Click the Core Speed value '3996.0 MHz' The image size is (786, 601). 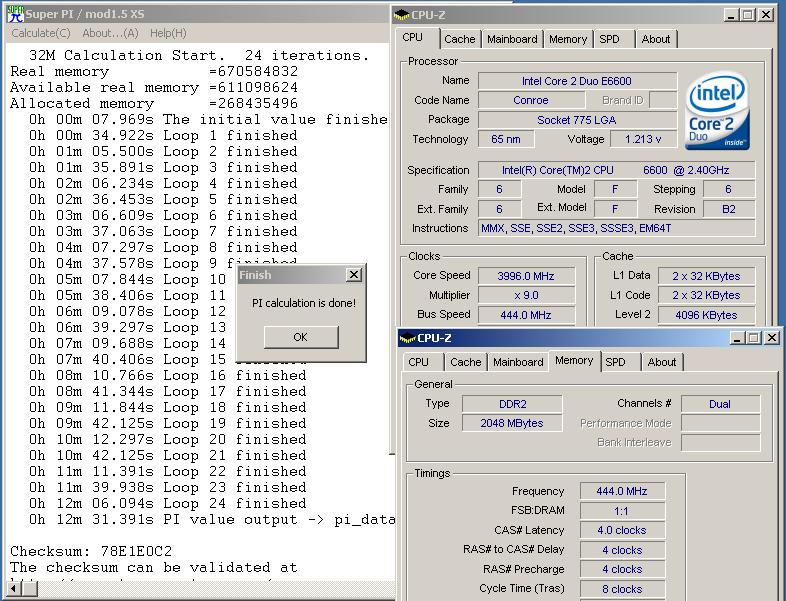[x=526, y=276]
